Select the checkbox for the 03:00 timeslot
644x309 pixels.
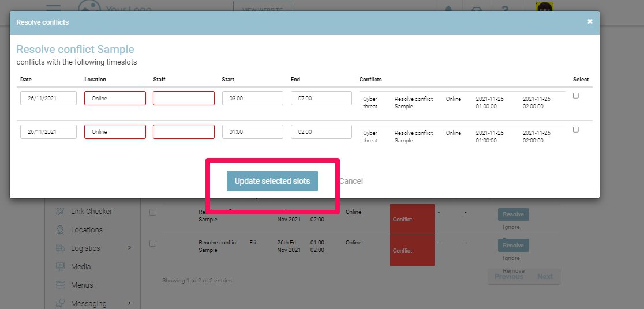point(575,96)
